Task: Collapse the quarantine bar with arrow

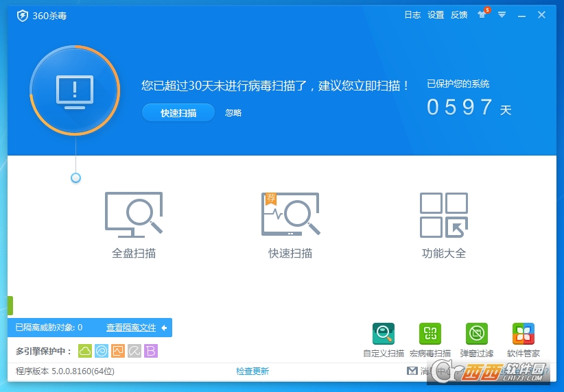Action: point(165,328)
